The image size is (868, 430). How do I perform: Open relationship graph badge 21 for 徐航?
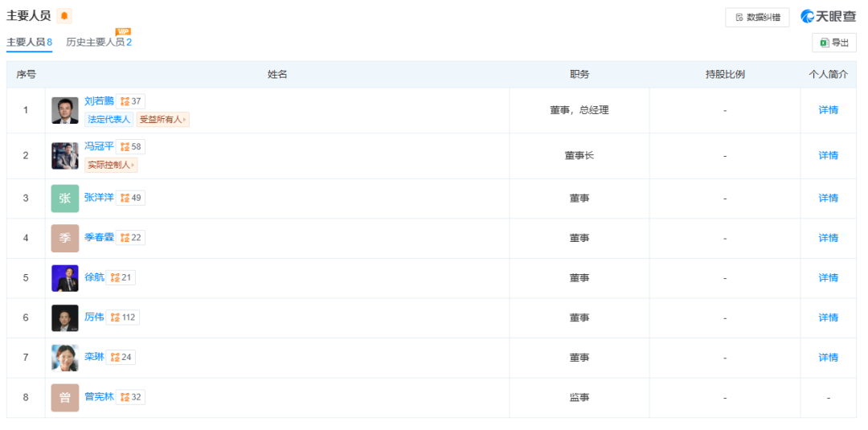point(121,278)
